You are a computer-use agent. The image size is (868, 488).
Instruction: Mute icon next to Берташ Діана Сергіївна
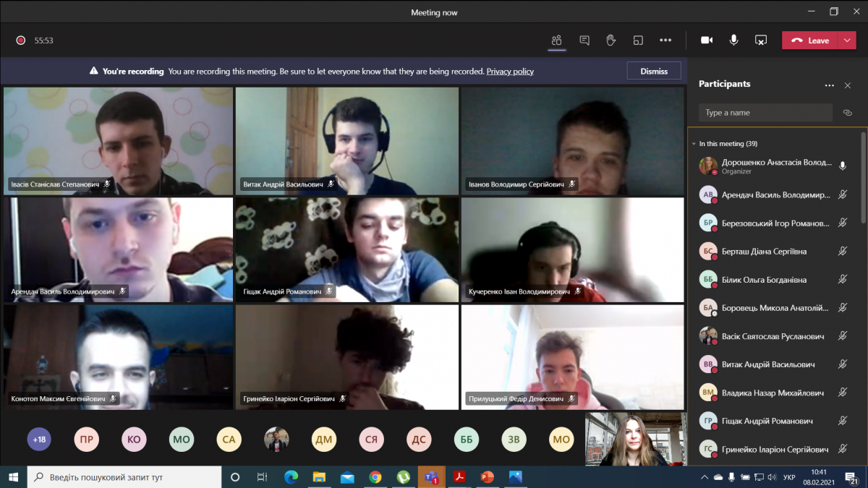pyautogui.click(x=842, y=252)
